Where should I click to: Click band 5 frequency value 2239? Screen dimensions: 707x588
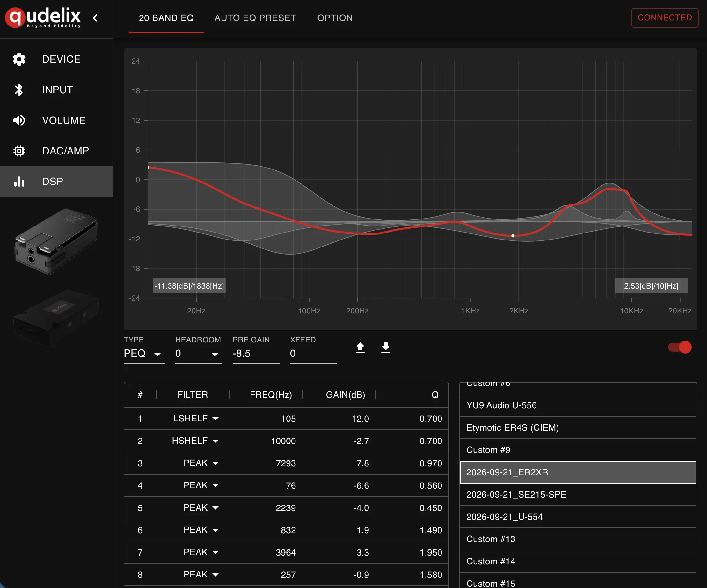(x=286, y=508)
